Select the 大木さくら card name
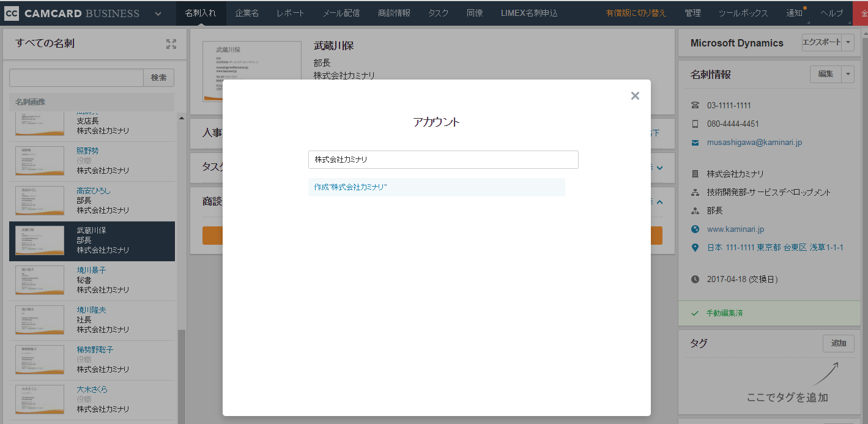Image resolution: width=868 pixels, height=424 pixels. tap(92, 390)
